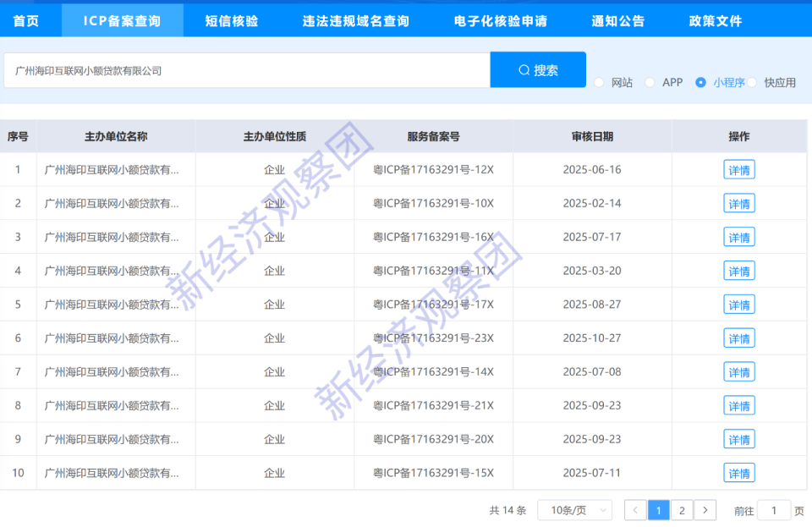Click 企业 in row 6
The height and width of the screenshot is (527, 812).
pos(274,338)
